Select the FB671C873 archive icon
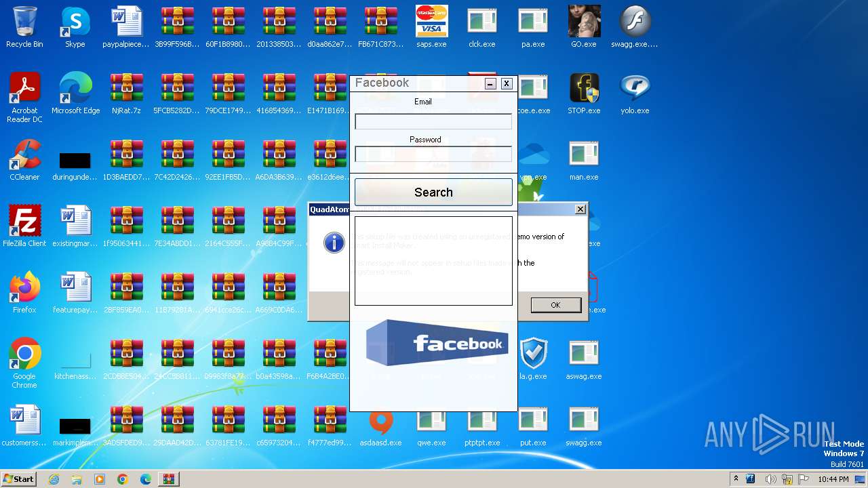The width and height of the screenshot is (868, 488). [380, 27]
